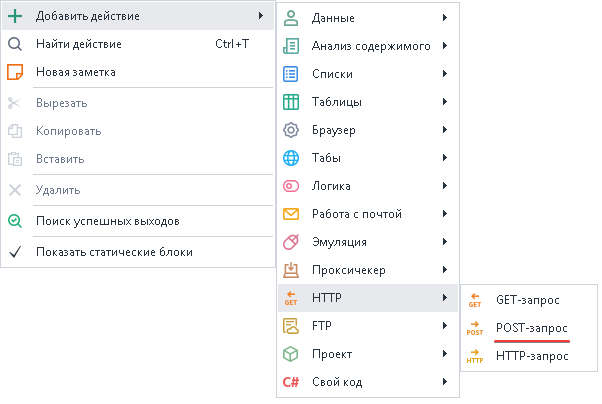The width and height of the screenshot is (602, 404).
Task: Toggle the Показать статические блоки checkmark
Action: (x=15, y=252)
